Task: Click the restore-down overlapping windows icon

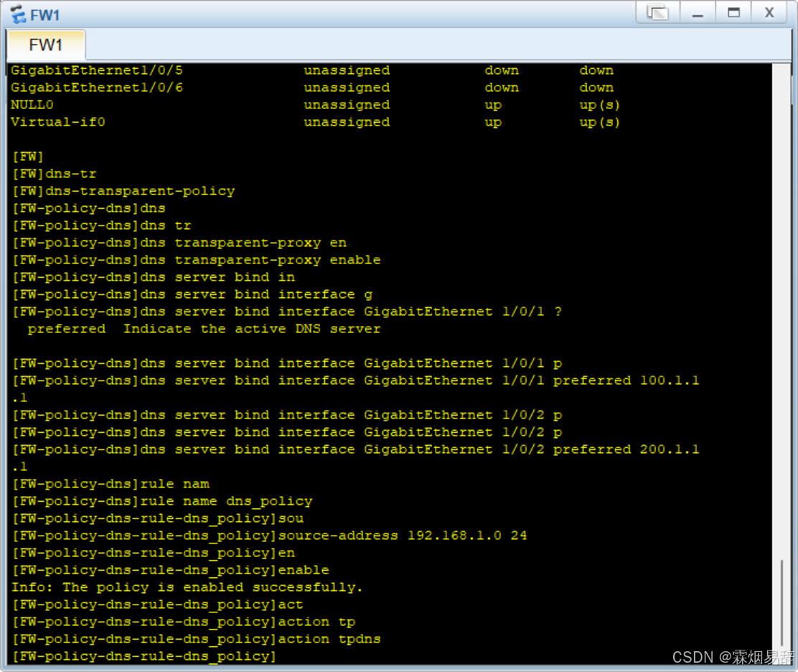Action: click(657, 12)
